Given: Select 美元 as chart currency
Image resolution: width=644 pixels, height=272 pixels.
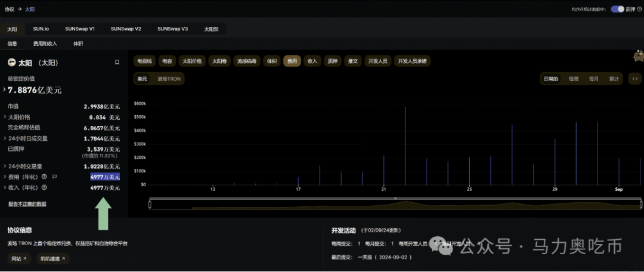Looking at the screenshot, I should pos(142,79).
